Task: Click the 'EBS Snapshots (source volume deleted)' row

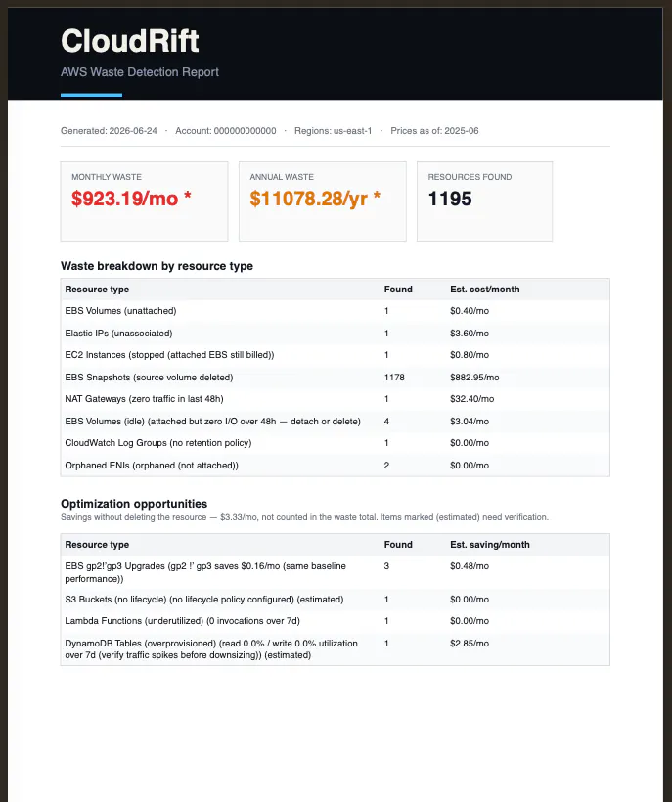Action: pos(335,378)
